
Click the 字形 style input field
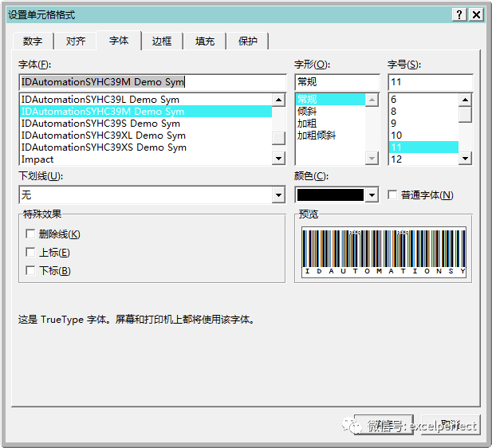[337, 82]
